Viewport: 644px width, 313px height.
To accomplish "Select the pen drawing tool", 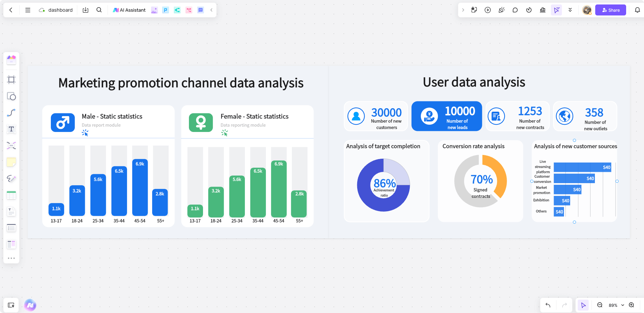I will [x=11, y=179].
